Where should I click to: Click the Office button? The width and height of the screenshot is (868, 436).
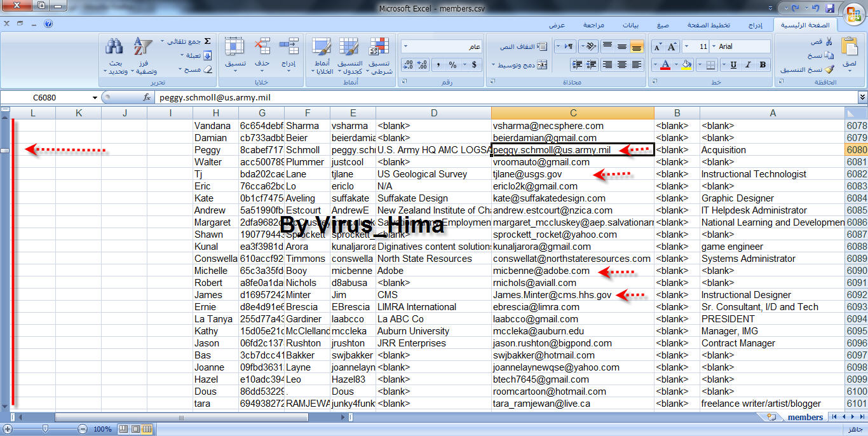(x=854, y=13)
